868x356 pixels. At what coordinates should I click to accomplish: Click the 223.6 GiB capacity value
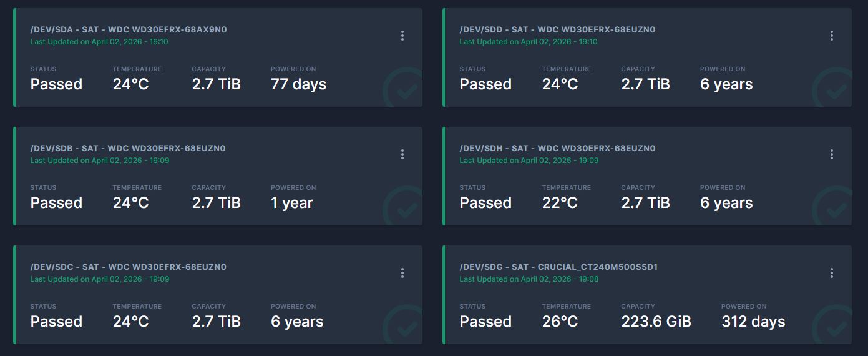[656, 322]
